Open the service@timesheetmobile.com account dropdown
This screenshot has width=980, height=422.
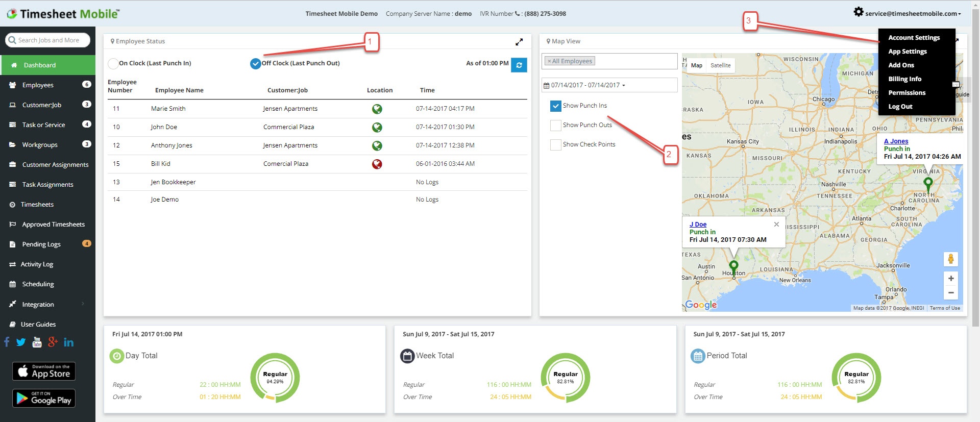click(x=913, y=14)
